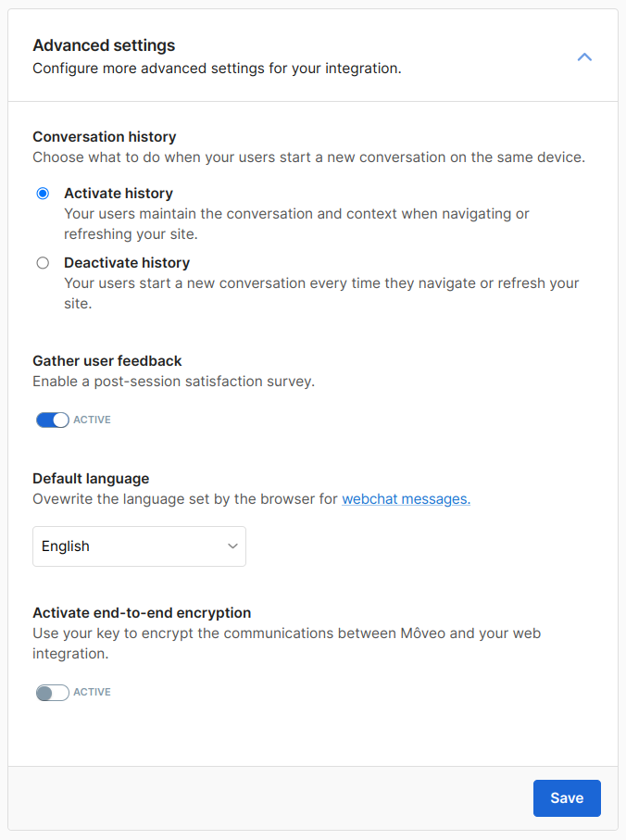Viewport: 626px width, 840px height.
Task: Click the Activate end-to-end encryption heading
Action: [x=142, y=613]
